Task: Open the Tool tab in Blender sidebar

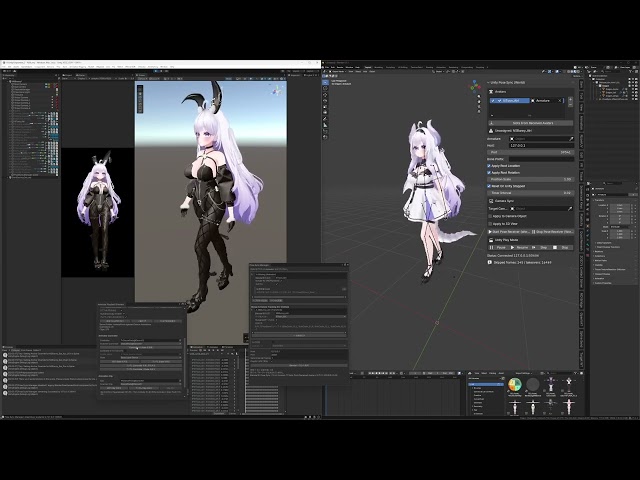Action: click(x=581, y=96)
